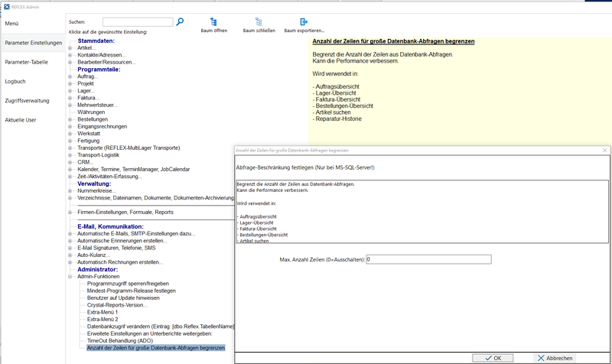612x364 pixels.
Task: Select Eingangsrechnungen in the tree
Action: click(103, 126)
